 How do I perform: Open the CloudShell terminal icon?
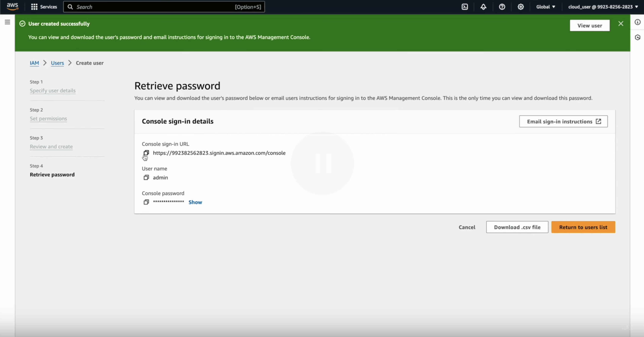pos(465,7)
